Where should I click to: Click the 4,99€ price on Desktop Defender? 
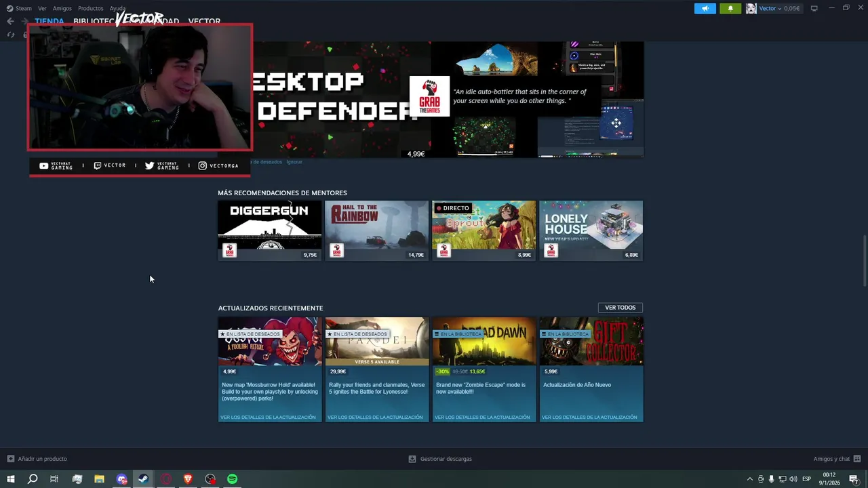[x=416, y=154]
